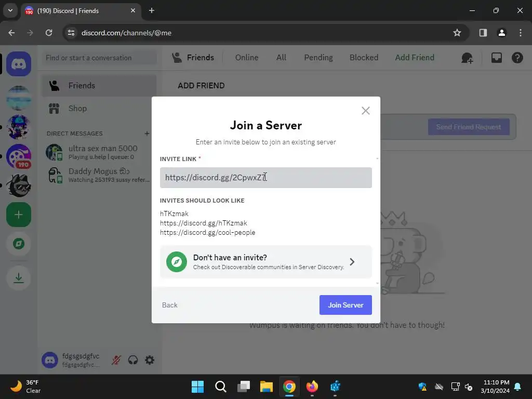
Task: Click New Group DM icon in header
Action: 467,58
